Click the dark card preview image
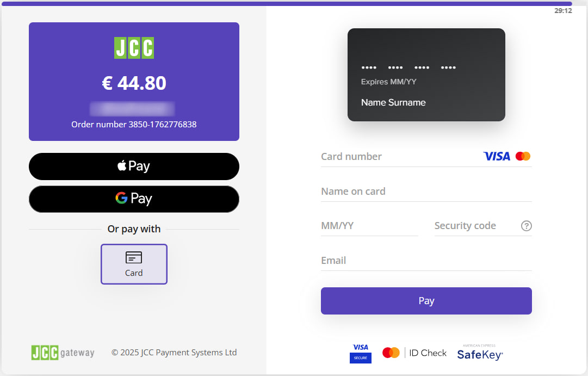This screenshot has height=376, width=588. (x=426, y=75)
